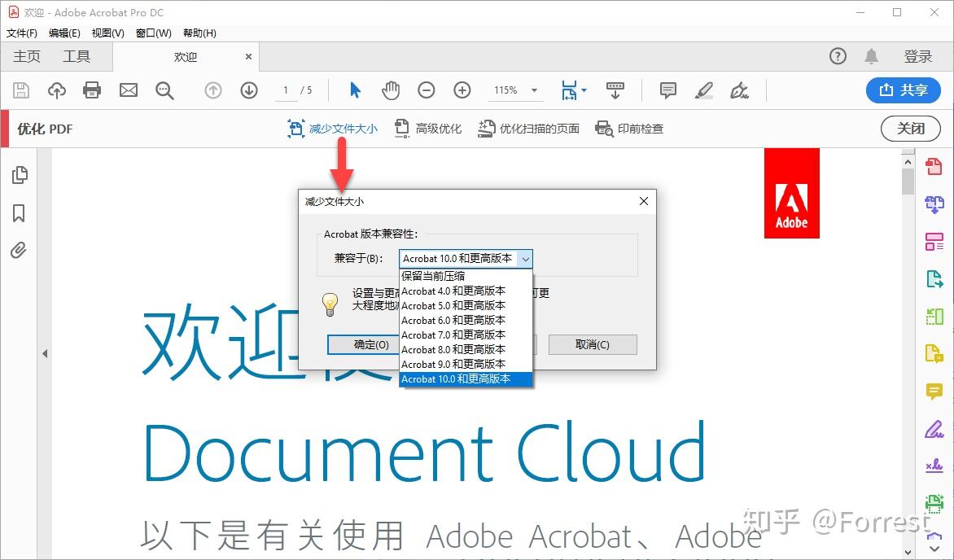The image size is (954, 560).
Task: Open notifications bell
Action: (x=871, y=57)
